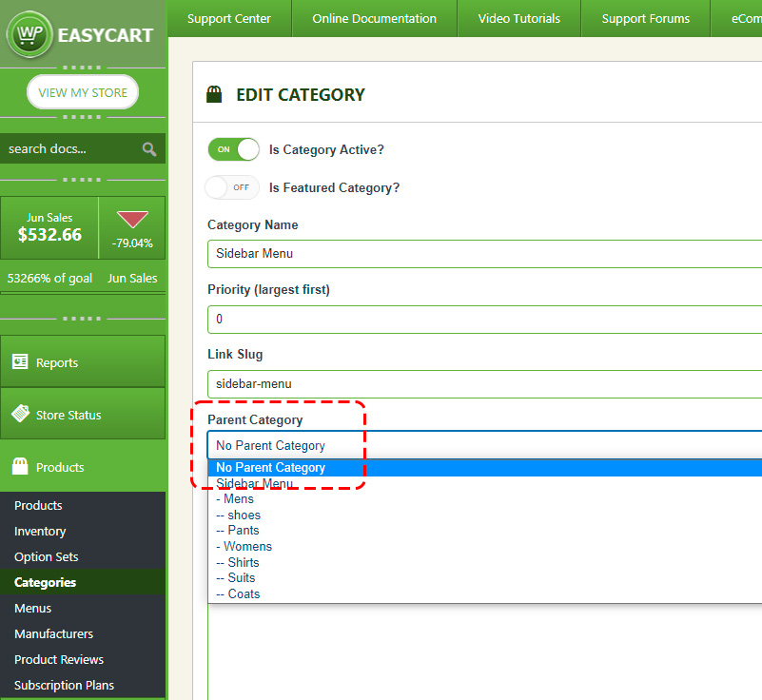The height and width of the screenshot is (700, 762).
Task: Click the WP EasyCart logo icon
Action: (29, 35)
